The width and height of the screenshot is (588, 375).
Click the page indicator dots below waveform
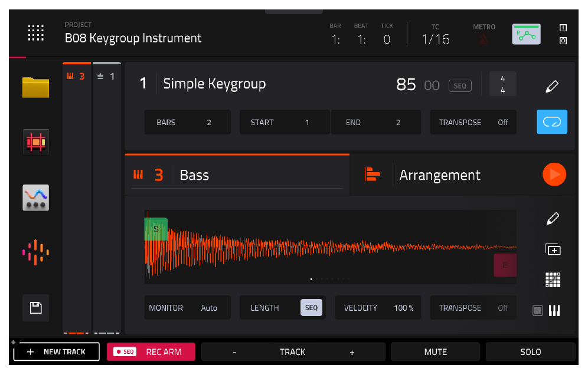pos(330,279)
